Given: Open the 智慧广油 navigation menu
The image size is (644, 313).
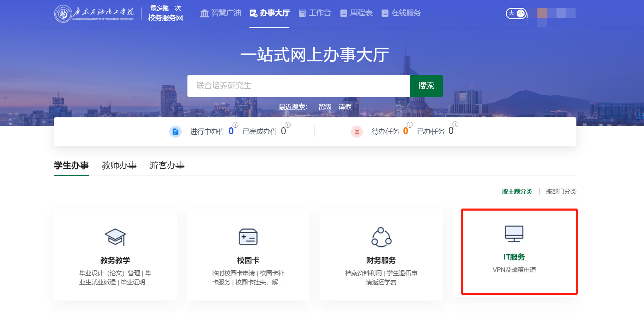Looking at the screenshot, I should 221,13.
